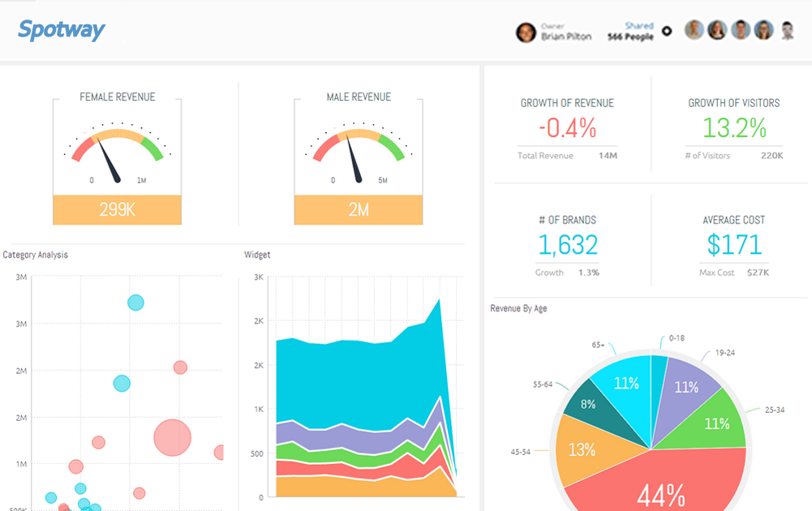Click the 14M total revenue value

[608, 155]
